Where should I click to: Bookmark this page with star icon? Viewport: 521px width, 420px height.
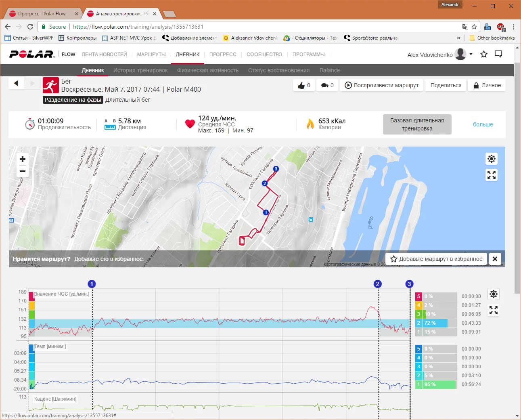[474, 27]
